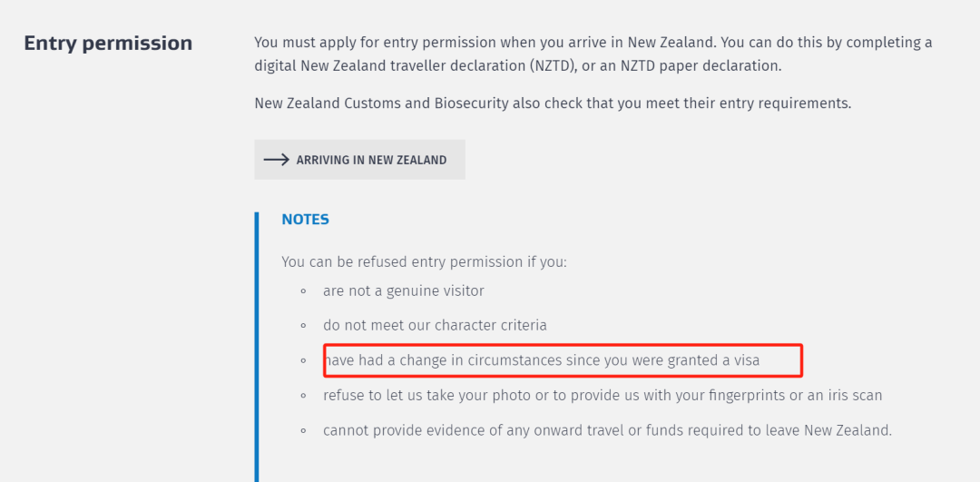This screenshot has height=482, width=980.
Task: Select 'do not meet our character criteria' item
Action: pyautogui.click(x=435, y=325)
